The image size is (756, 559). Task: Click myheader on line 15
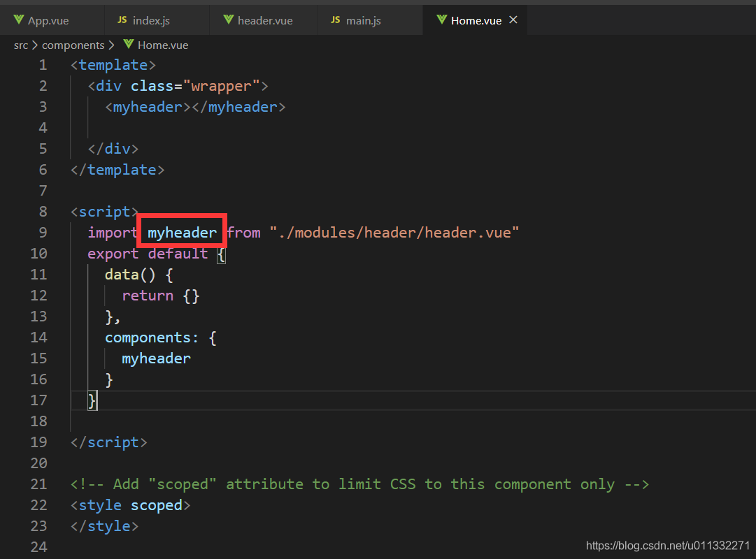coord(156,359)
